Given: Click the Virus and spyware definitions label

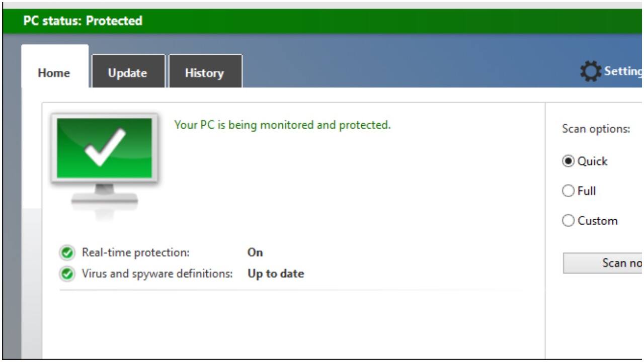Looking at the screenshot, I should [x=157, y=274].
